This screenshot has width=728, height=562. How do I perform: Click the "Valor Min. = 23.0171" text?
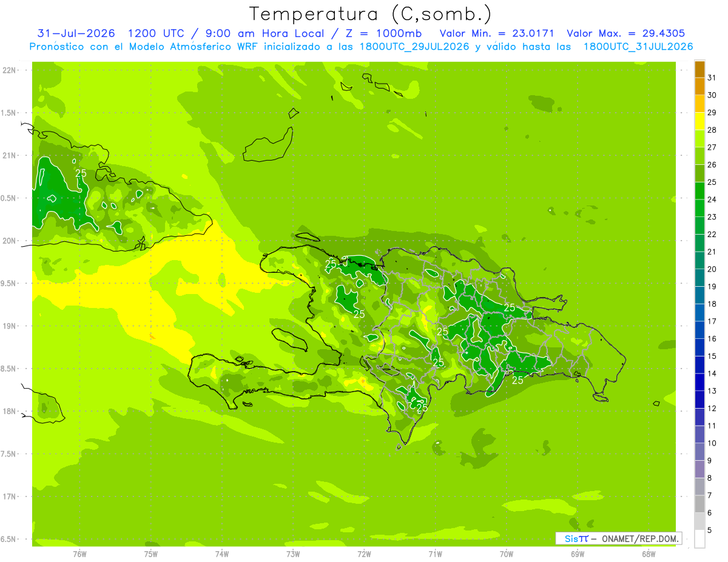click(x=497, y=33)
